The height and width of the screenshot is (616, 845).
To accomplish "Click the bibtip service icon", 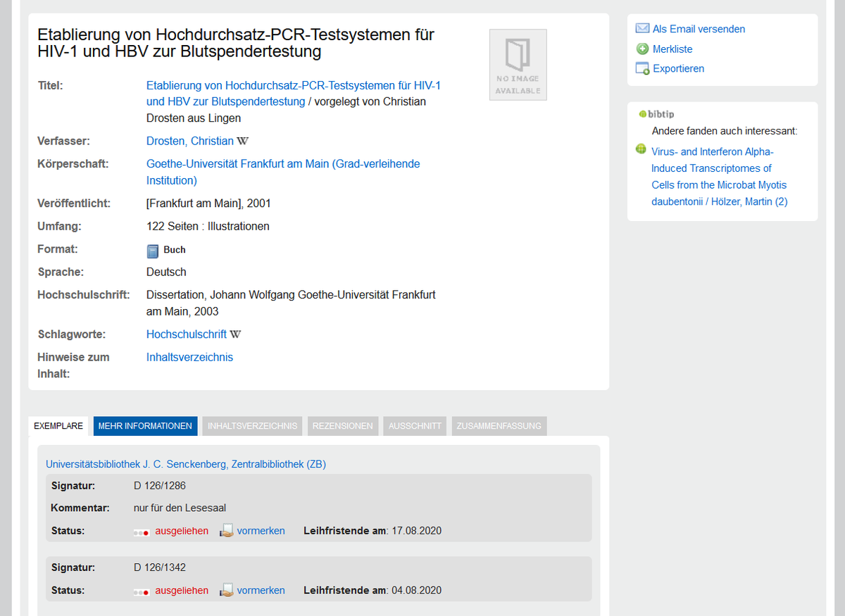I will 641,113.
